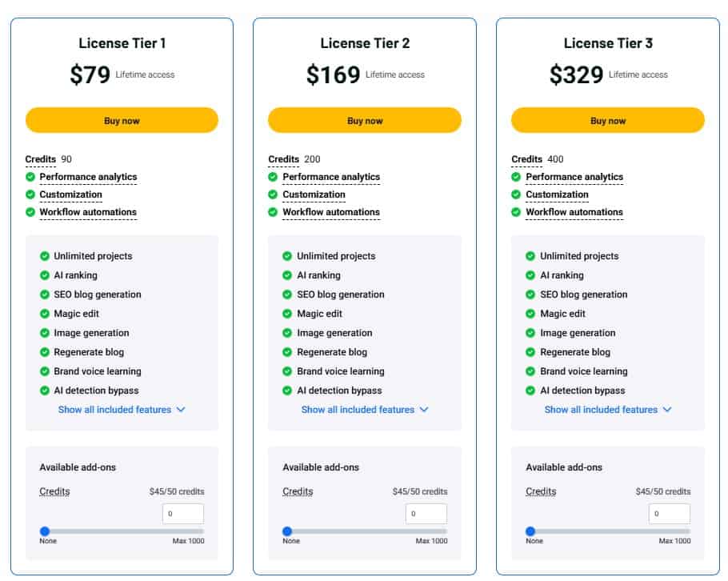Buy License Tier 1 for $79
This screenshot has width=728, height=581.
click(x=122, y=121)
